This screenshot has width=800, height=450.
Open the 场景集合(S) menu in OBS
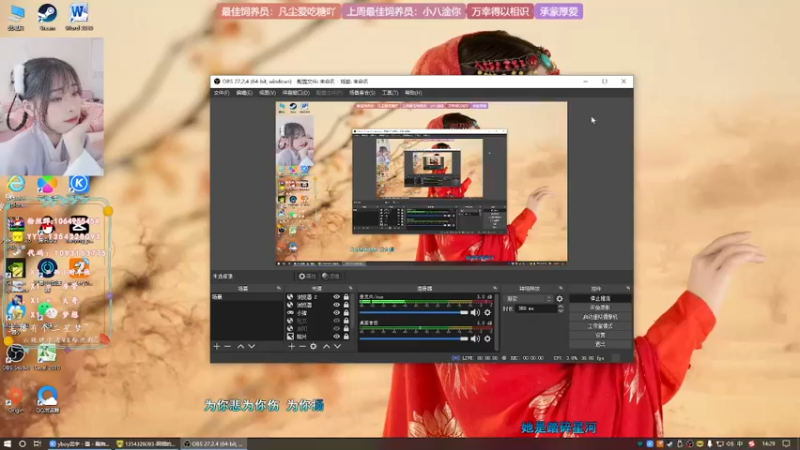coord(362,93)
